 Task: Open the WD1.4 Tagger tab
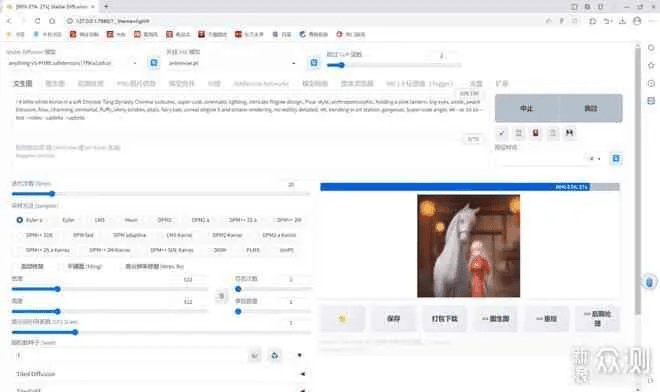coord(419,83)
